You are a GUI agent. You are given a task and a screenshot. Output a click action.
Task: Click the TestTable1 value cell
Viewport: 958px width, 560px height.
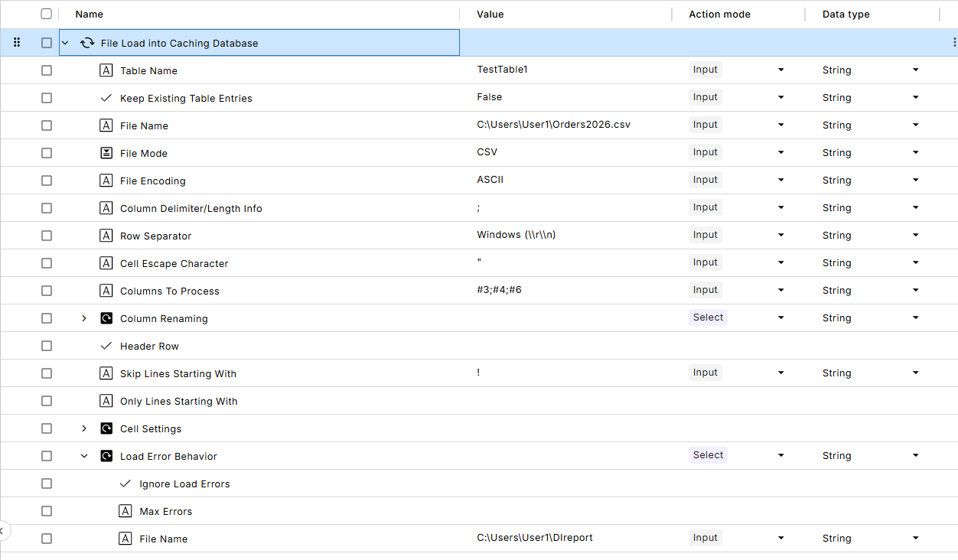502,70
